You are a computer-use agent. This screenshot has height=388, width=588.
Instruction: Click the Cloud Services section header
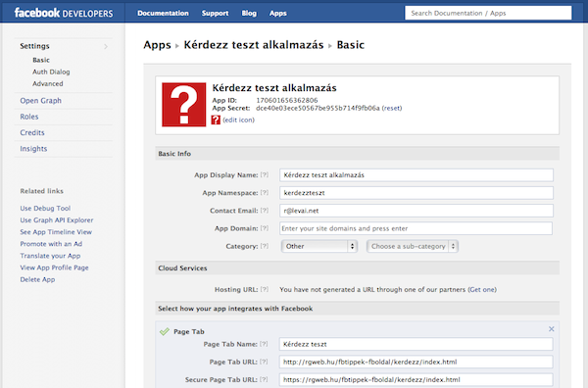click(x=358, y=268)
